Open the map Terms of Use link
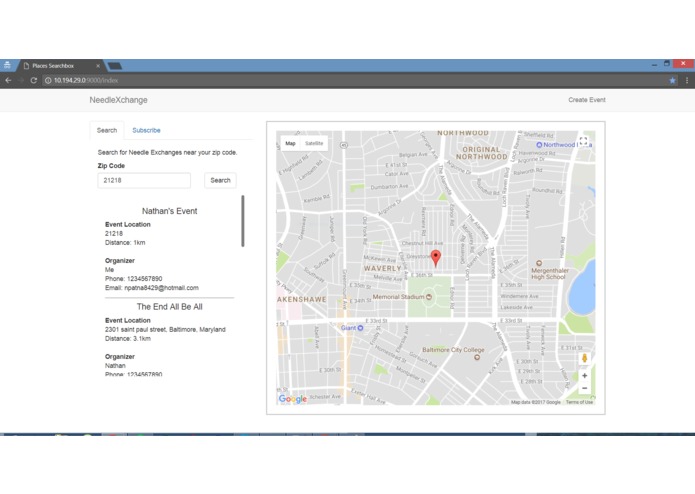This screenshot has width=695, height=494. [579, 402]
